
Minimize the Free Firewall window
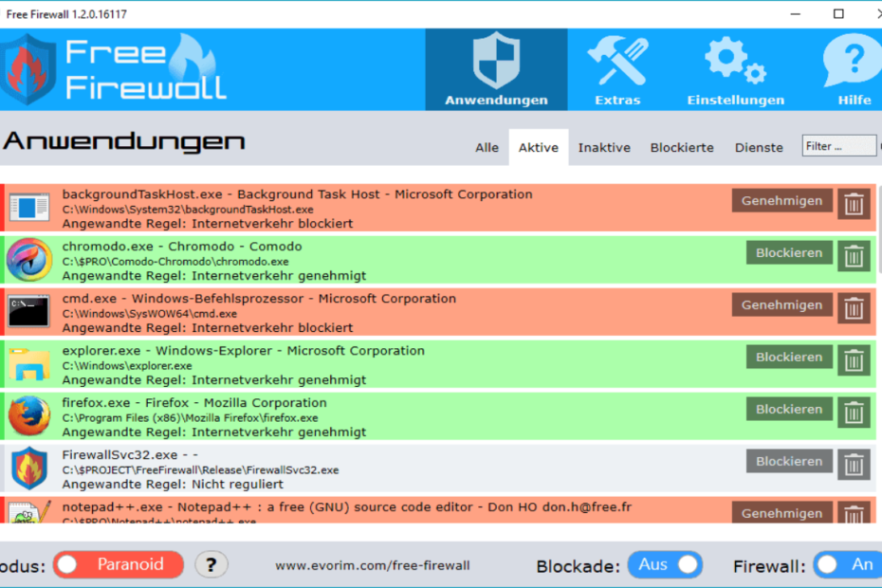(x=795, y=13)
